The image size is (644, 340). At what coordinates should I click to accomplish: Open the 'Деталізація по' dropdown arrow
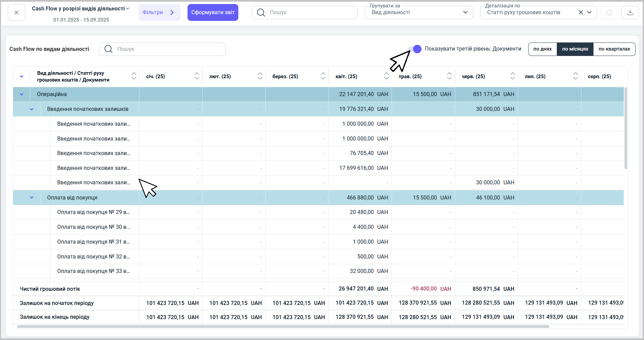coord(589,12)
